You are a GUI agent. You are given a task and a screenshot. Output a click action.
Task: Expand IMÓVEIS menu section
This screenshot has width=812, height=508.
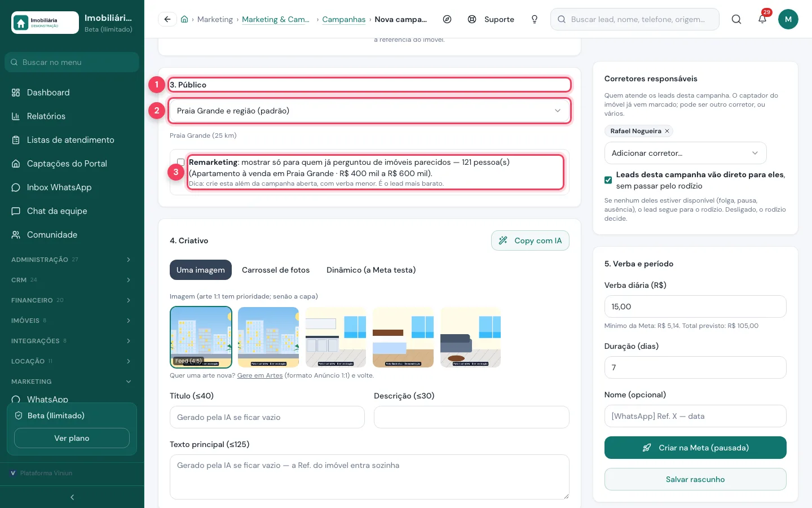point(72,321)
